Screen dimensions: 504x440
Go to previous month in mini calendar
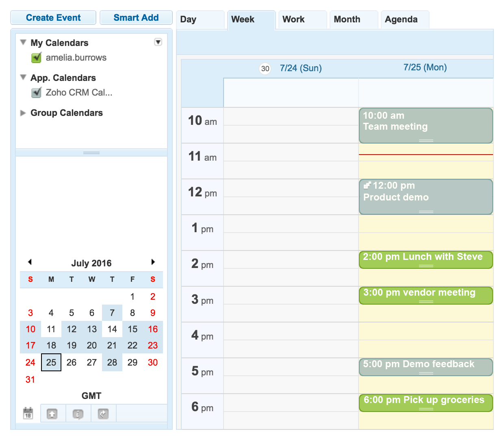(30, 262)
